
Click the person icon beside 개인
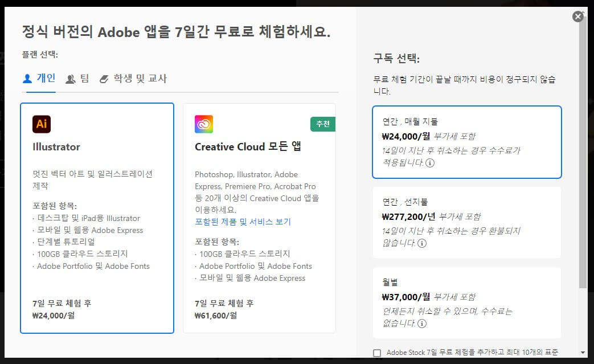pos(27,79)
